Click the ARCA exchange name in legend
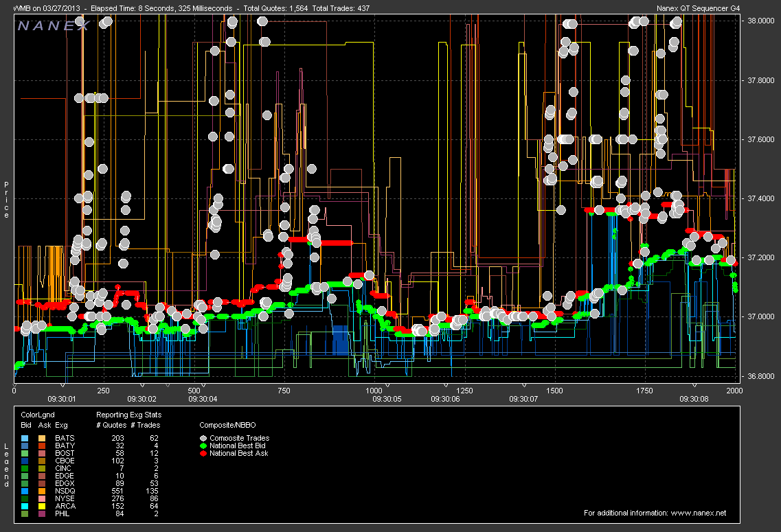Screen dimensions: 781x532 point(65,506)
